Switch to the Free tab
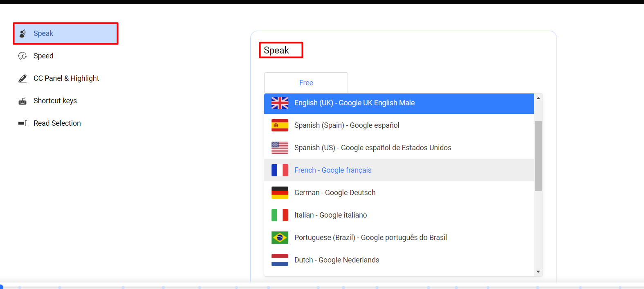This screenshot has width=644, height=289. [x=306, y=83]
